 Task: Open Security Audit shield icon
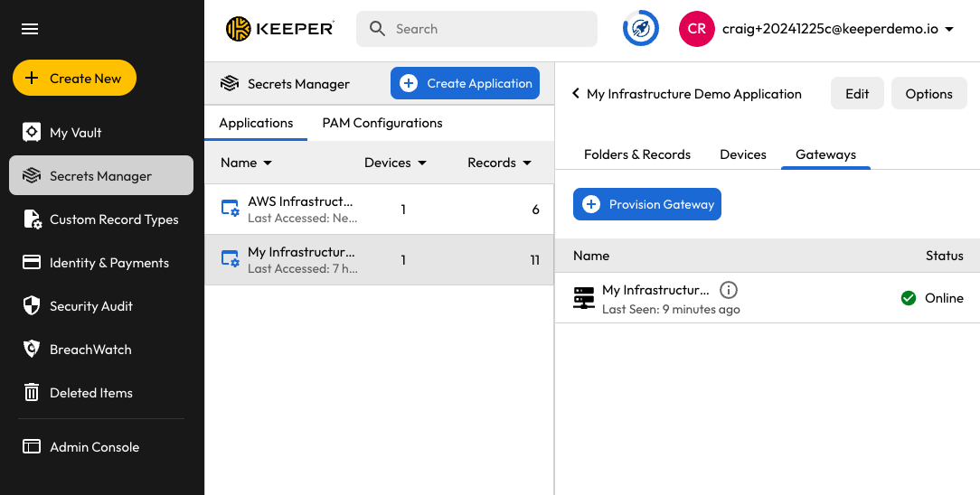[32, 306]
